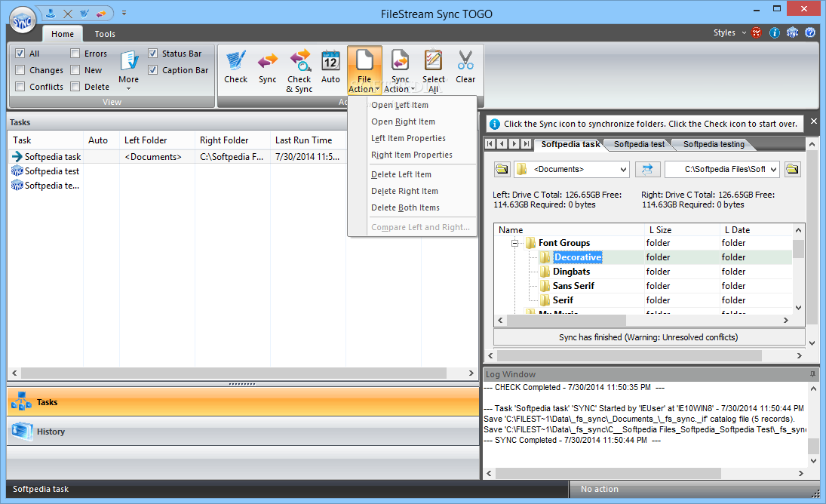This screenshot has width=826, height=504.
Task: Click the Last Run Time column header
Action: tap(309, 140)
